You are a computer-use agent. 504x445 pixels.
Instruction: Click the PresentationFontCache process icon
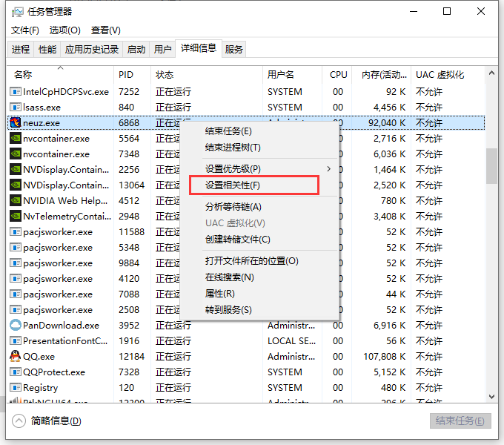[15, 341]
